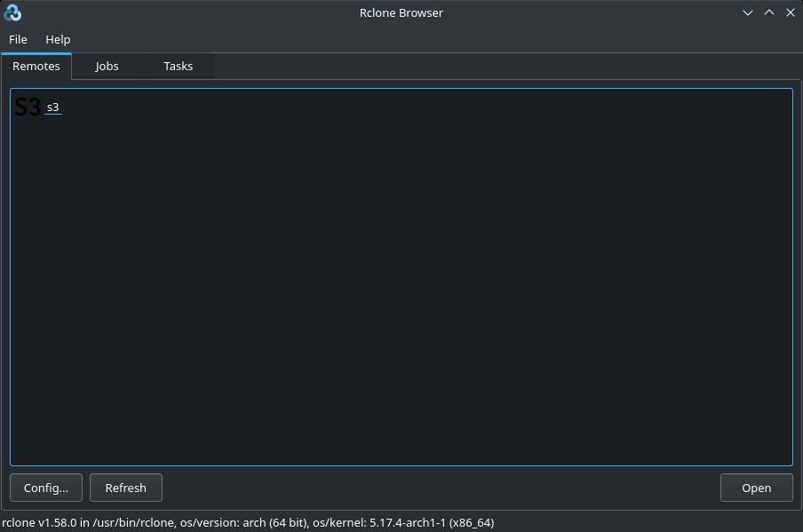Click the Rclone Browser window title
Image resolution: width=803 pixels, height=532 pixels.
401,12
